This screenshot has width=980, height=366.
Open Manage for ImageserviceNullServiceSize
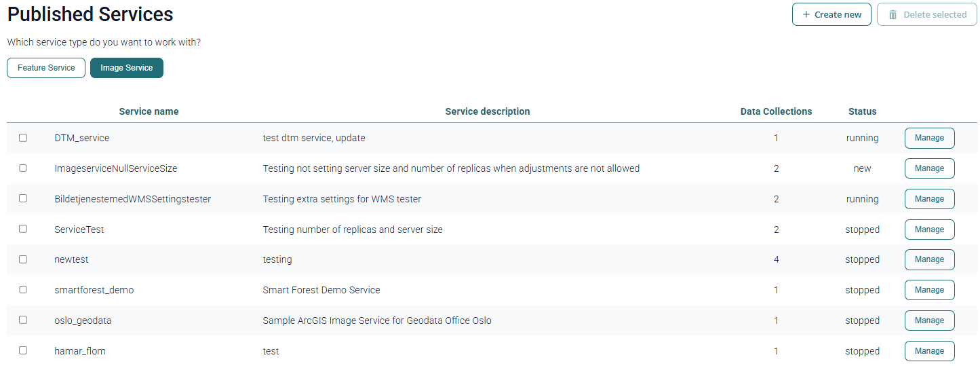[929, 168]
